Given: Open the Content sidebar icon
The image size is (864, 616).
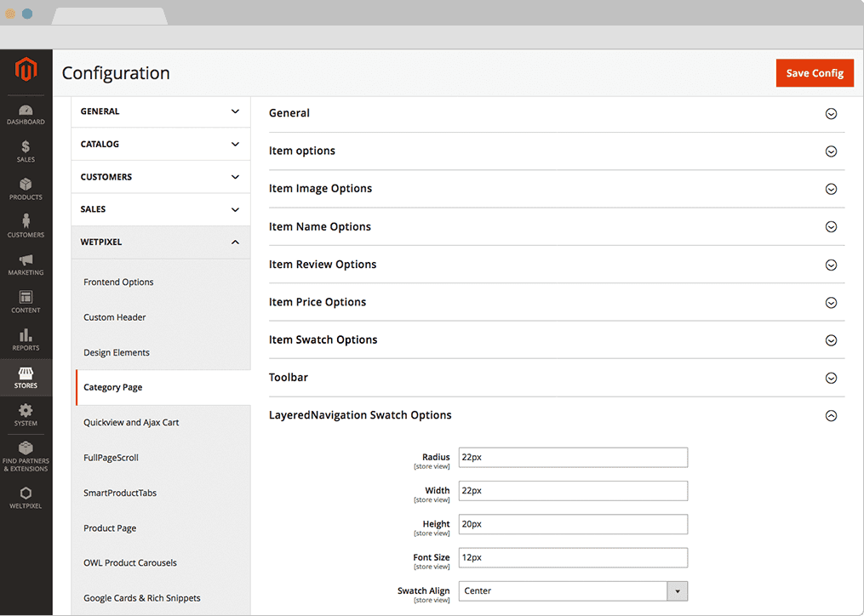Looking at the screenshot, I should (26, 301).
